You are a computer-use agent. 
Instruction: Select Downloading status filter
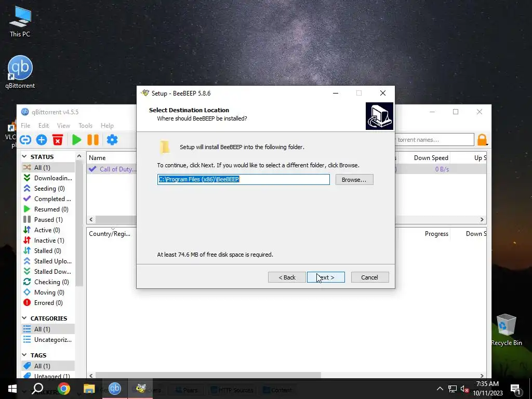pos(48,178)
